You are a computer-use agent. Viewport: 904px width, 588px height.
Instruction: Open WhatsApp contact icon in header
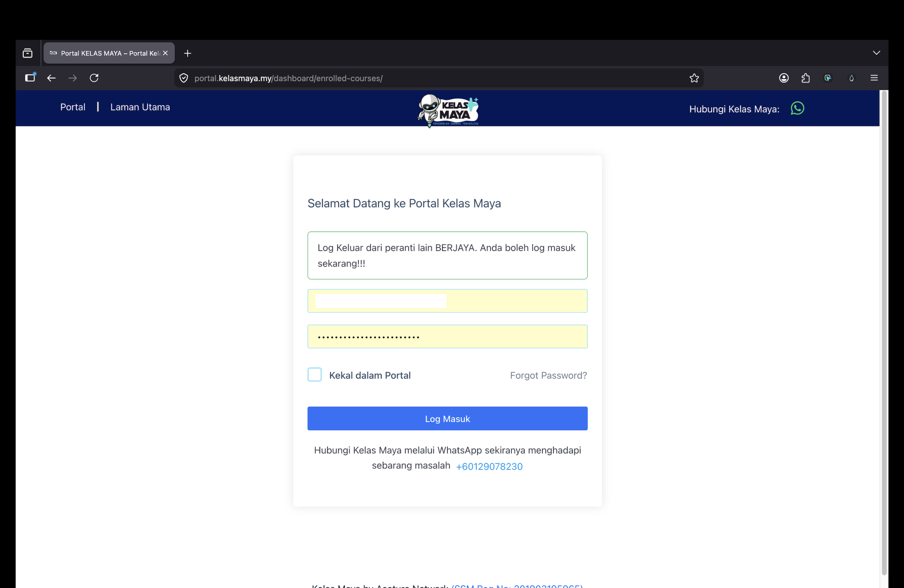coord(797,108)
